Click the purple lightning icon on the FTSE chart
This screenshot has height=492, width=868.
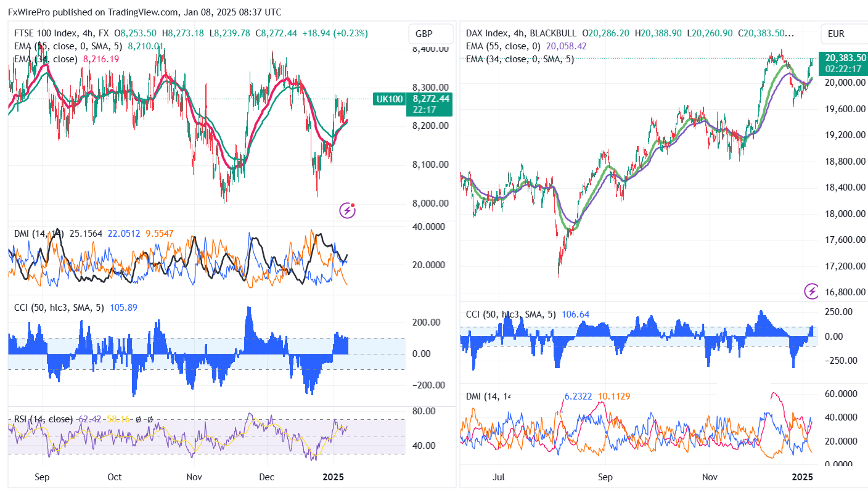pyautogui.click(x=348, y=211)
